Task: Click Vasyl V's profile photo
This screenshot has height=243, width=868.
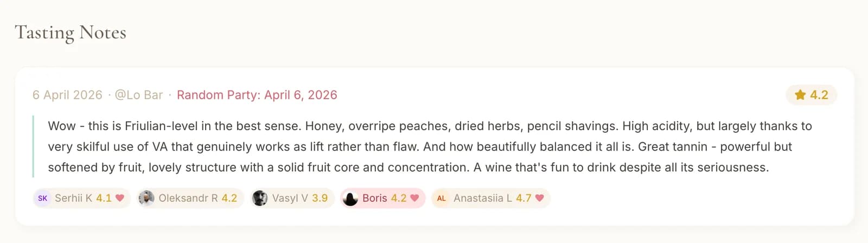Action: coord(260,199)
